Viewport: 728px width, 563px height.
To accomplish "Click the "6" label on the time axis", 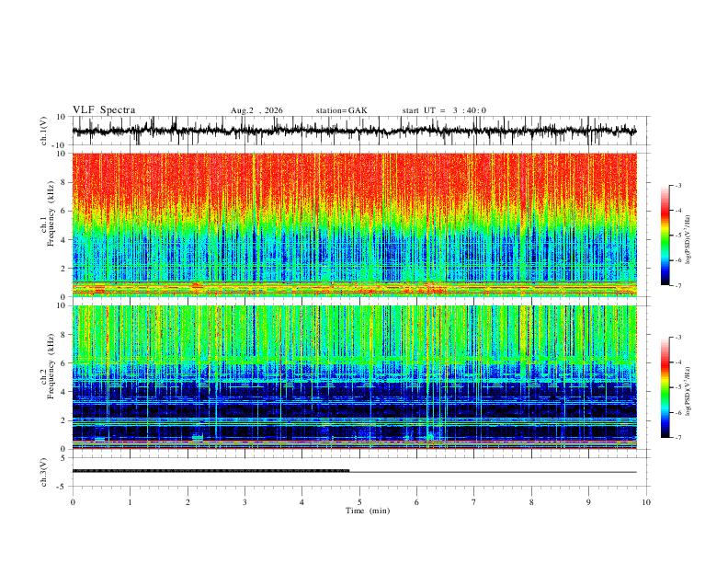I will 417,502.
